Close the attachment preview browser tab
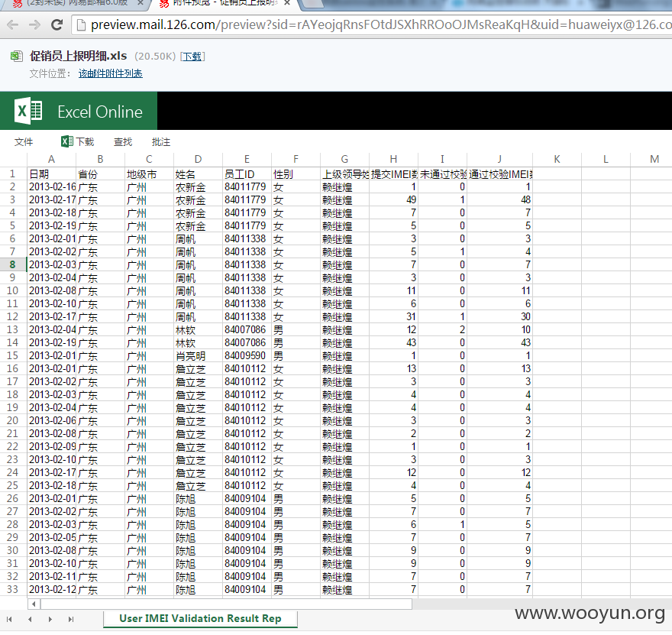This screenshot has height=635, width=672. point(287,3)
